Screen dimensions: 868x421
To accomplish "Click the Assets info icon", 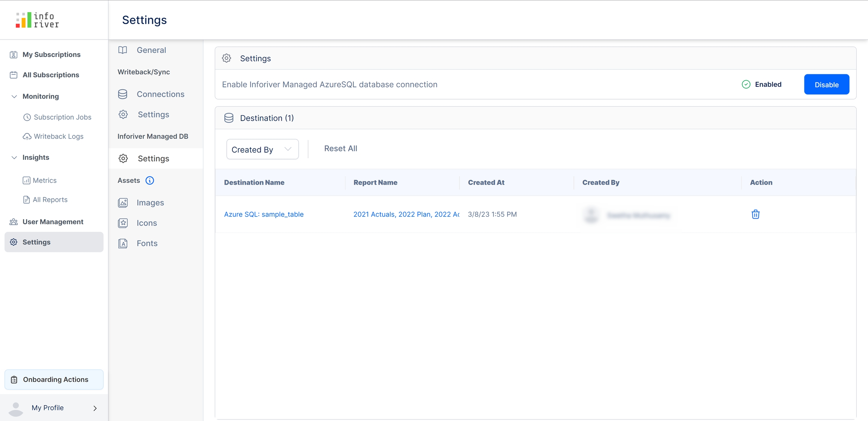I will pyautogui.click(x=150, y=181).
